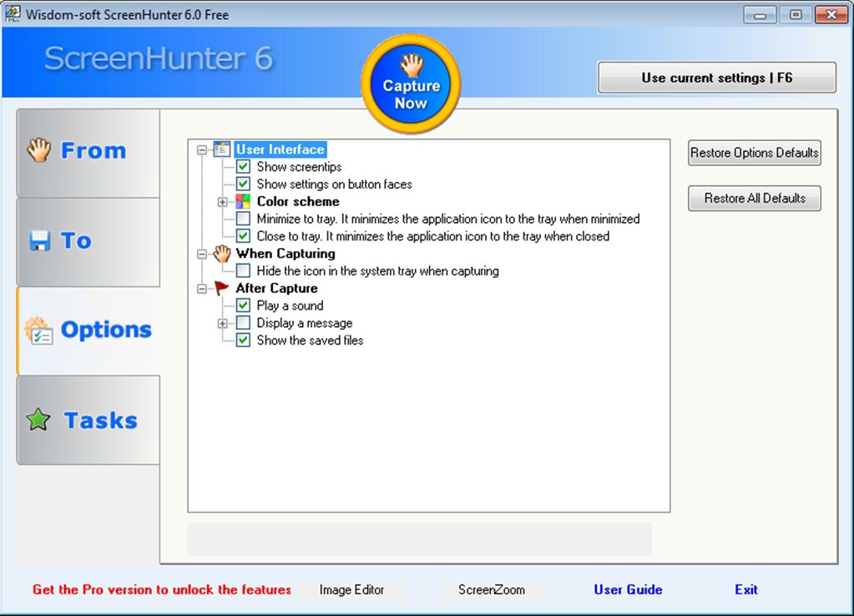Click the Color scheme colored squares icon
Image resolution: width=854 pixels, height=616 pixels.
[243, 201]
